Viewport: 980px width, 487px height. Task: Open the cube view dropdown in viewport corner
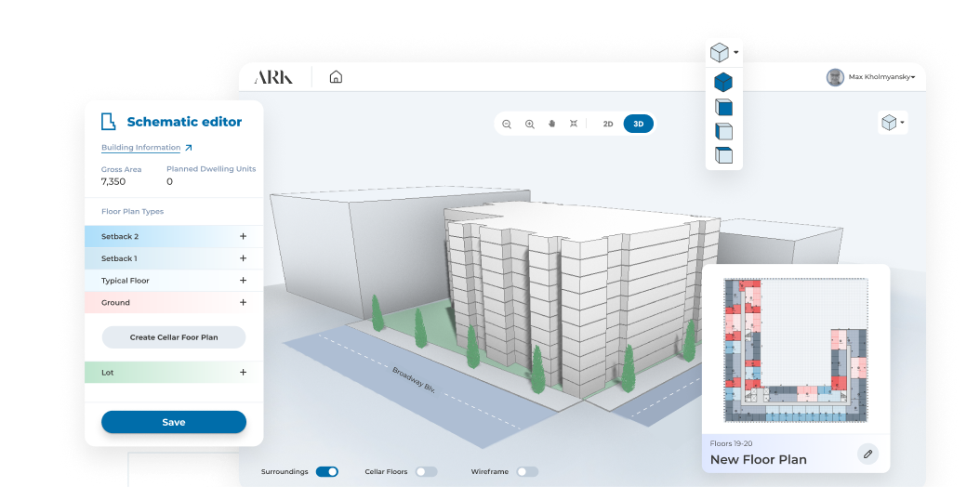[893, 123]
